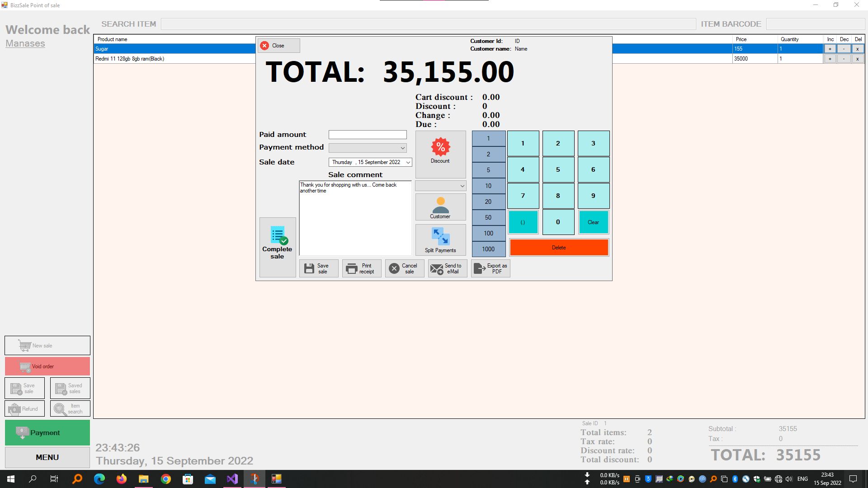This screenshot has height=488, width=868.
Task: Click the MENU button
Action: click(47, 457)
